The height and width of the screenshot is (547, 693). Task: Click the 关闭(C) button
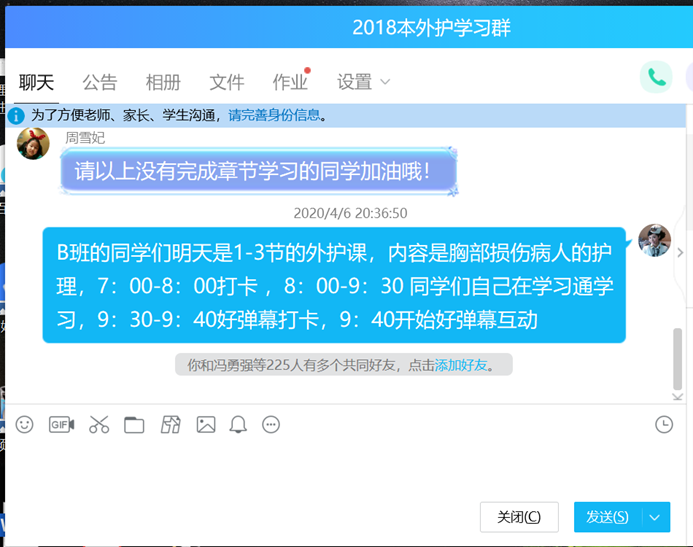tap(519, 517)
